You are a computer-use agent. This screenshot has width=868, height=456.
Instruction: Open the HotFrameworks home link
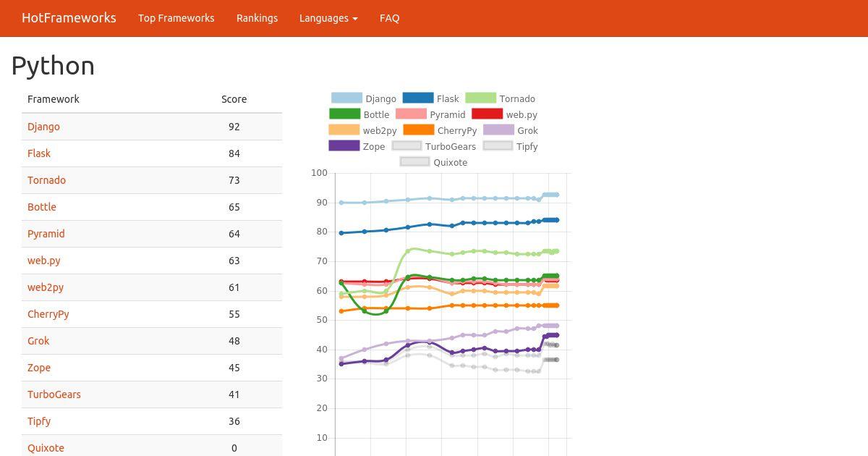click(69, 18)
